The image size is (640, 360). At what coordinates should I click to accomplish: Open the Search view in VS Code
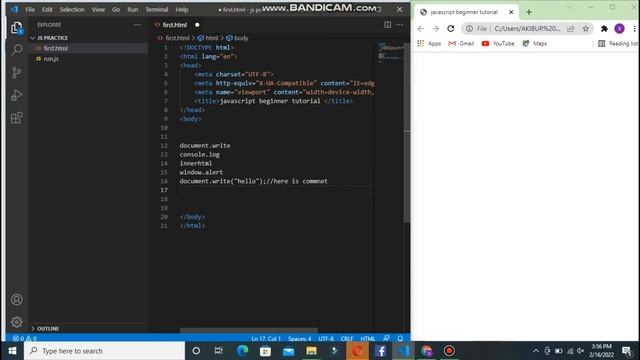coord(17,50)
